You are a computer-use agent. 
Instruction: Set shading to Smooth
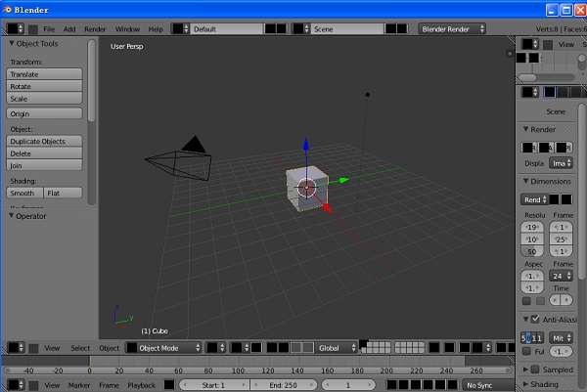(x=24, y=193)
